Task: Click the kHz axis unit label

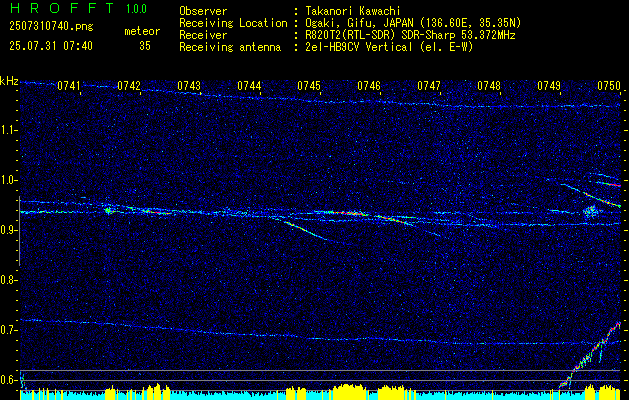Action: tap(9, 81)
